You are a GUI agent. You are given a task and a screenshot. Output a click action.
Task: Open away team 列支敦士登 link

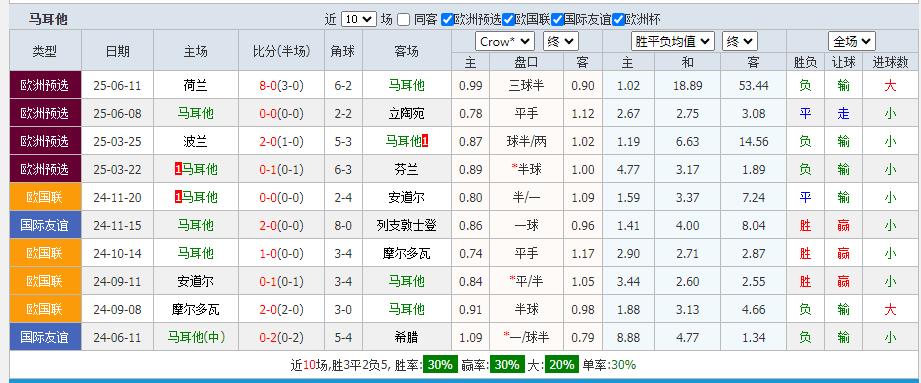pos(406,225)
